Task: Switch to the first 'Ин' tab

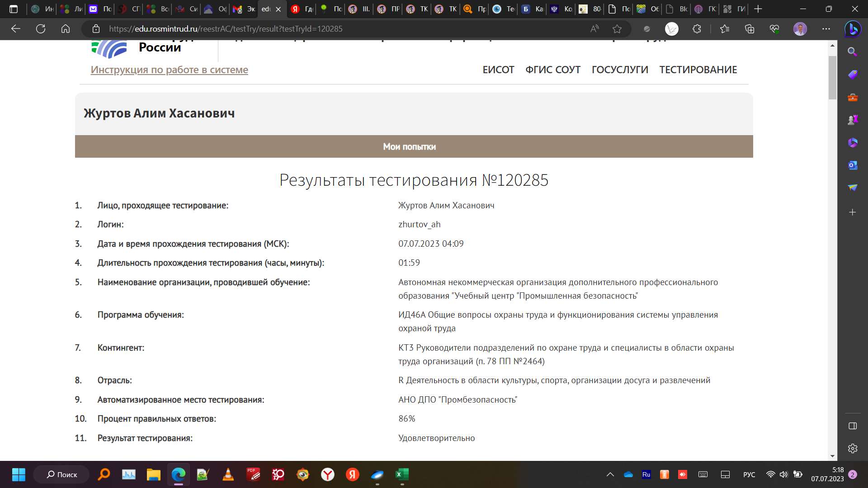Action: click(42, 9)
